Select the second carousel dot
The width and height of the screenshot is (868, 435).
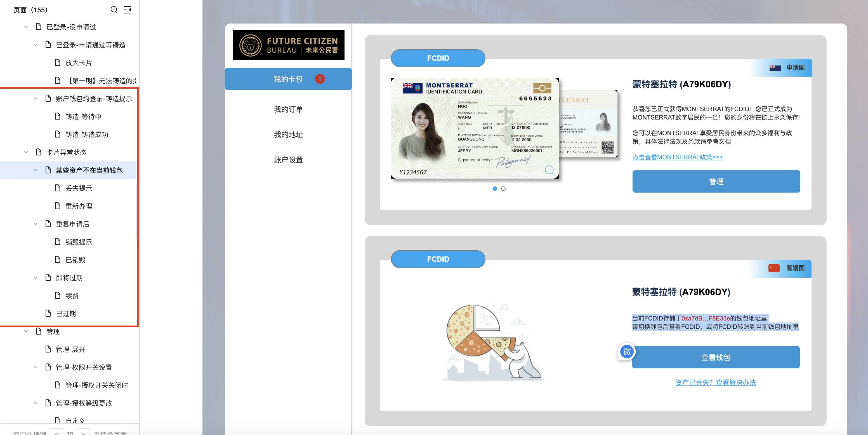503,189
